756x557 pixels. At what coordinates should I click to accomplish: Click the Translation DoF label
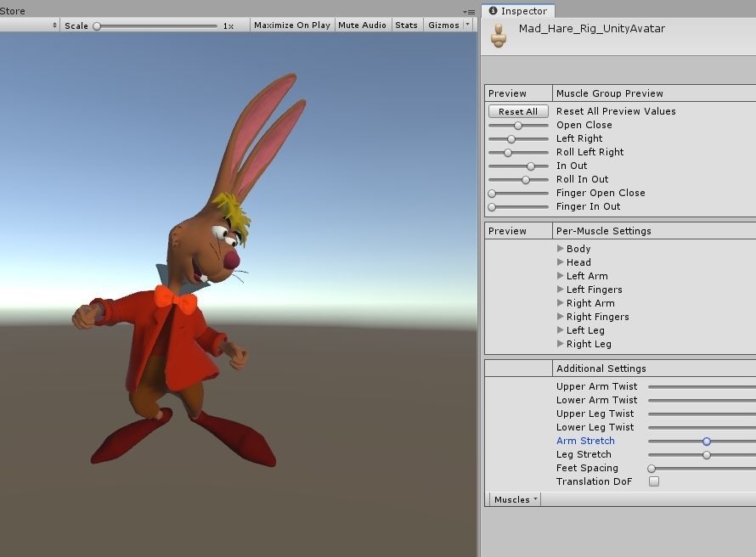coord(594,481)
